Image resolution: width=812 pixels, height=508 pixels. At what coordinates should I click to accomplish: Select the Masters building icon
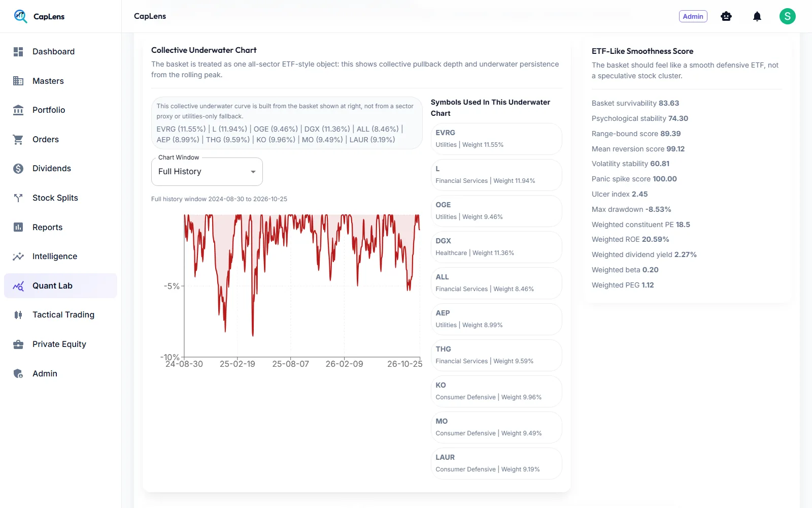(18, 81)
